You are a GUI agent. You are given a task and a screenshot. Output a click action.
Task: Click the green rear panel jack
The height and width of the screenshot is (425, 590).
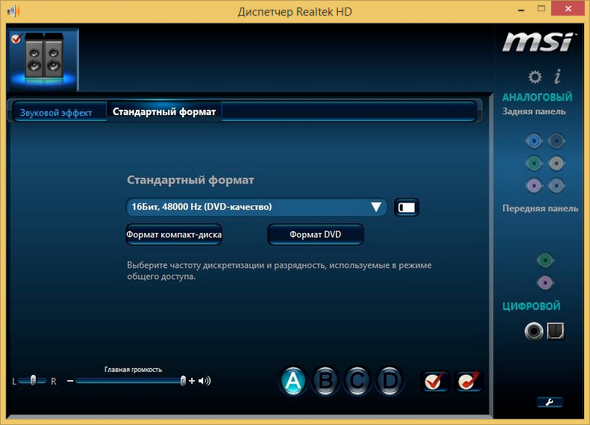pyautogui.click(x=534, y=163)
